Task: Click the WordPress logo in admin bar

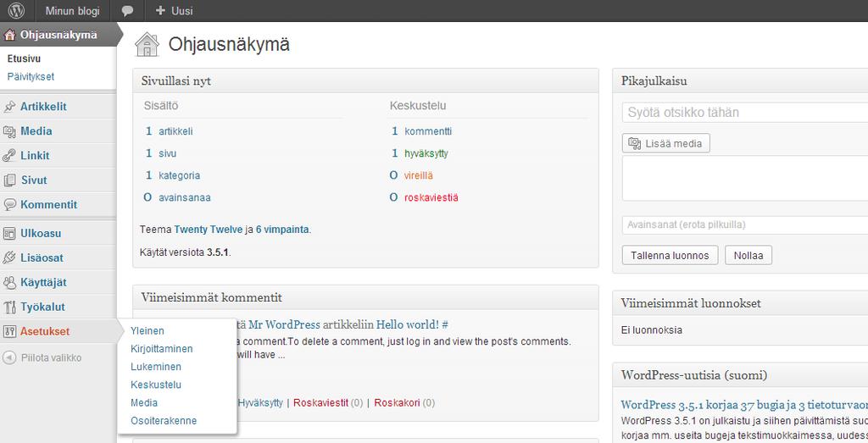Action: tap(16, 10)
